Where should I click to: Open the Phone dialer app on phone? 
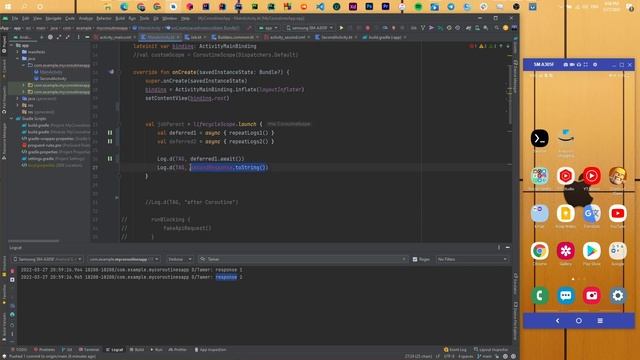(x=540, y=296)
